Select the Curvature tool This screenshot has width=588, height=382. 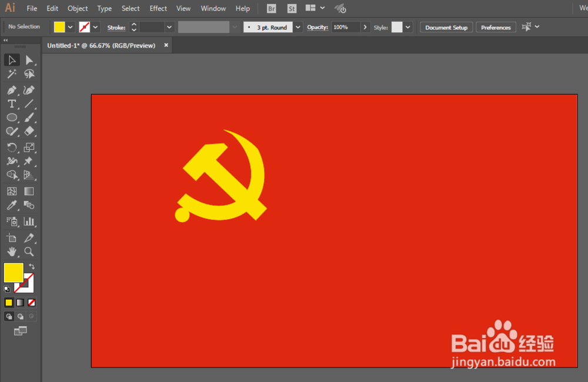(x=29, y=90)
